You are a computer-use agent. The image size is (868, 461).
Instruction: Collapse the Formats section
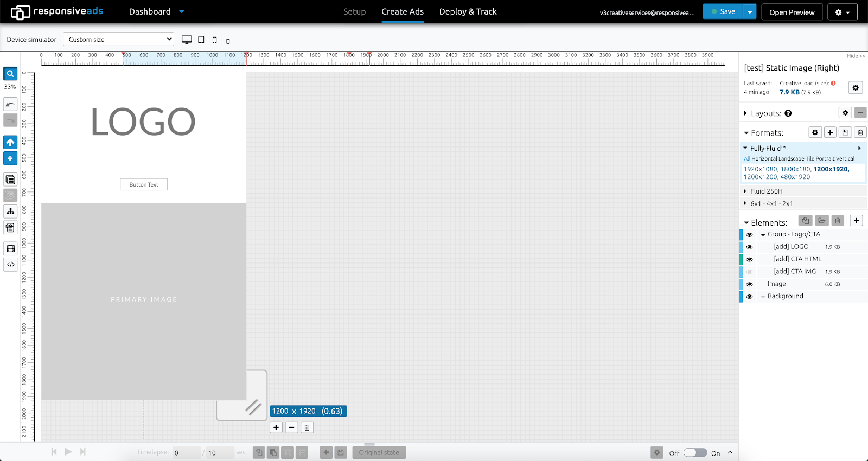pyautogui.click(x=746, y=133)
